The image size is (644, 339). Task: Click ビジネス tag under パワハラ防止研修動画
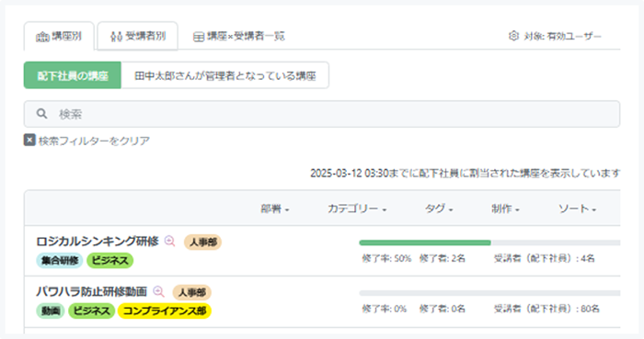click(x=91, y=311)
